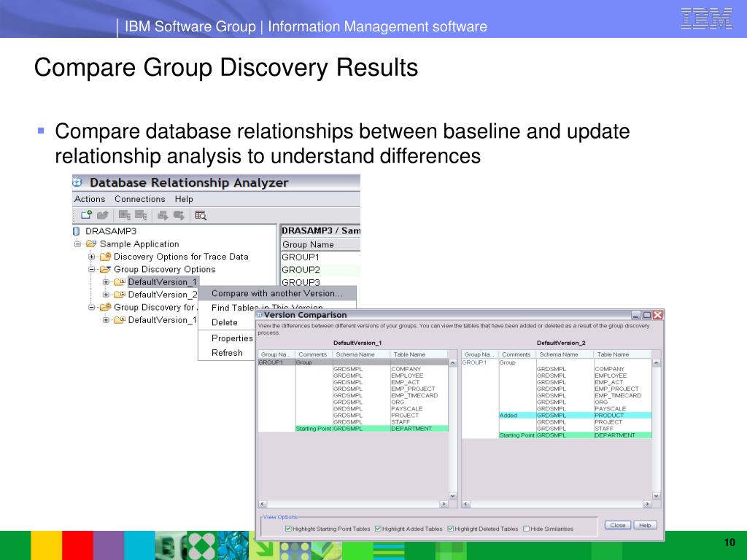Open the Help menu in the menu bar
This screenshot has height=560, width=747.
click(184, 199)
